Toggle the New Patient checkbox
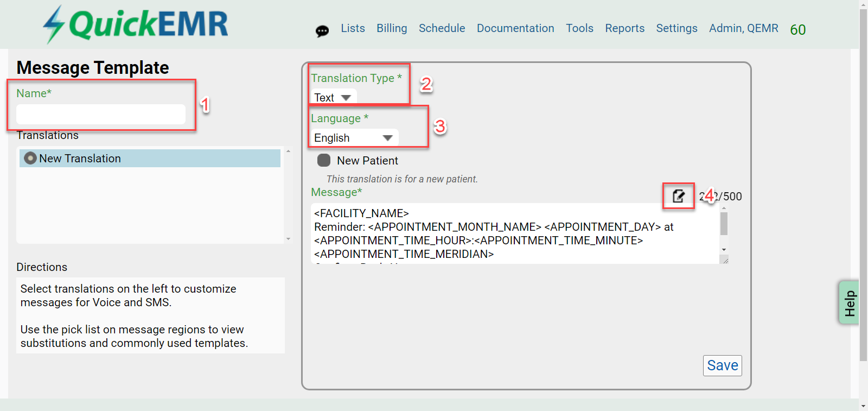This screenshot has height=411, width=868. click(x=324, y=160)
